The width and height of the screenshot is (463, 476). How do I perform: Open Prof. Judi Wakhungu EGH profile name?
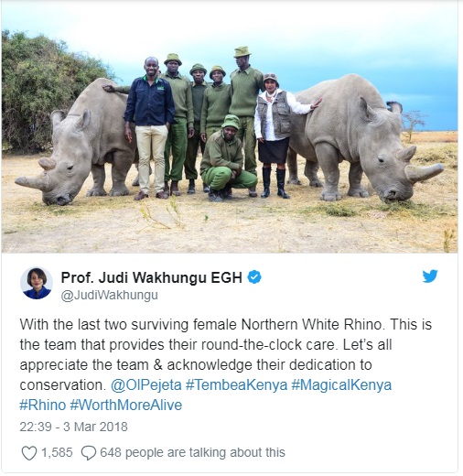[x=152, y=277]
